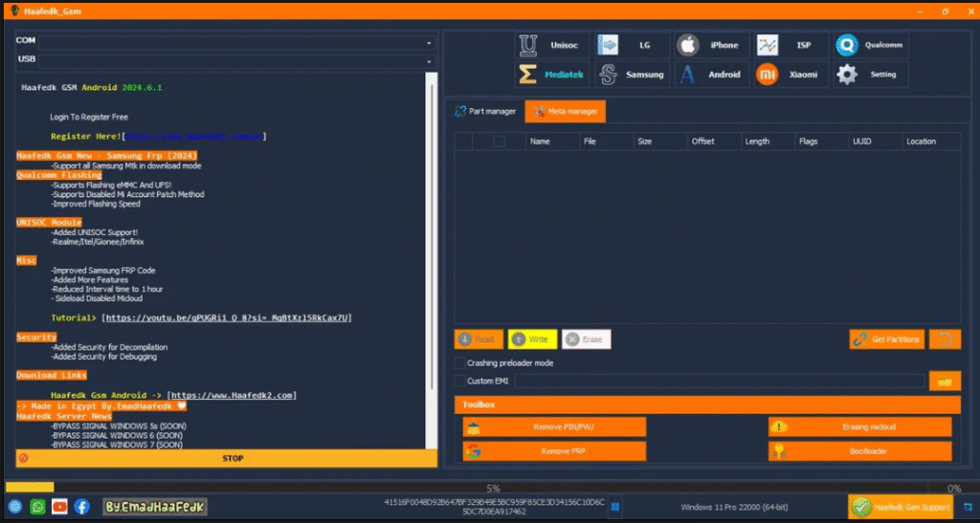Click the yellow progress bar at 5%
Image resolution: width=980 pixels, height=523 pixels.
[30, 487]
